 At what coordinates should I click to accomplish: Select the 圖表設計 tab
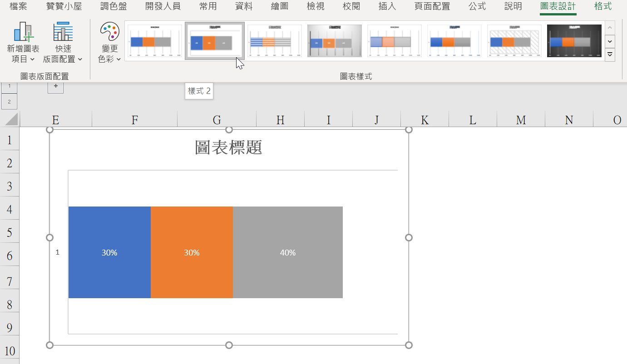click(558, 6)
